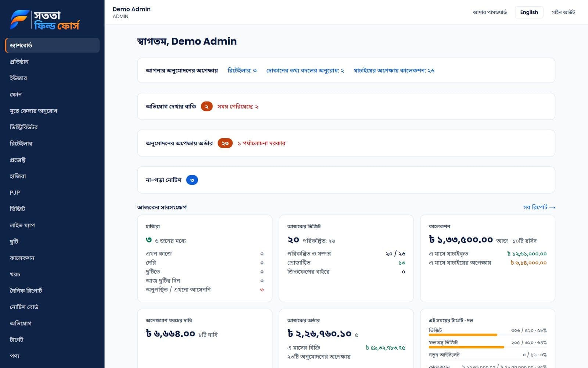The image size is (588, 368).
Task: Navigate to ডিস্ট্রিবিউটর
Action: pos(52,127)
